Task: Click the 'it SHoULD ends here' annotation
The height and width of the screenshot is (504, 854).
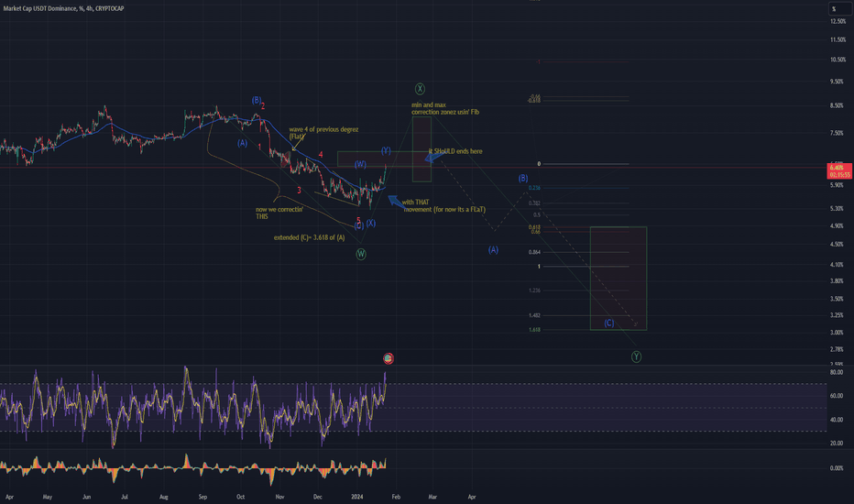Action: point(455,151)
